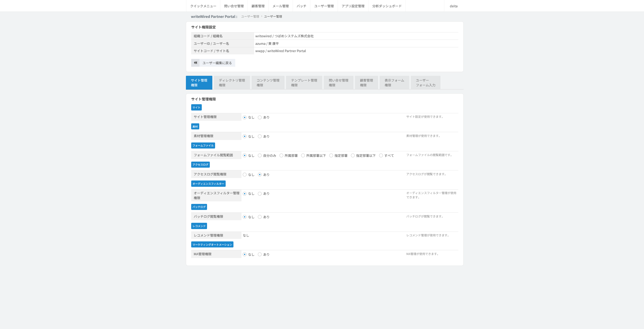Click the rewind double-arrow icon
This screenshot has height=329, width=644.
(195, 63)
